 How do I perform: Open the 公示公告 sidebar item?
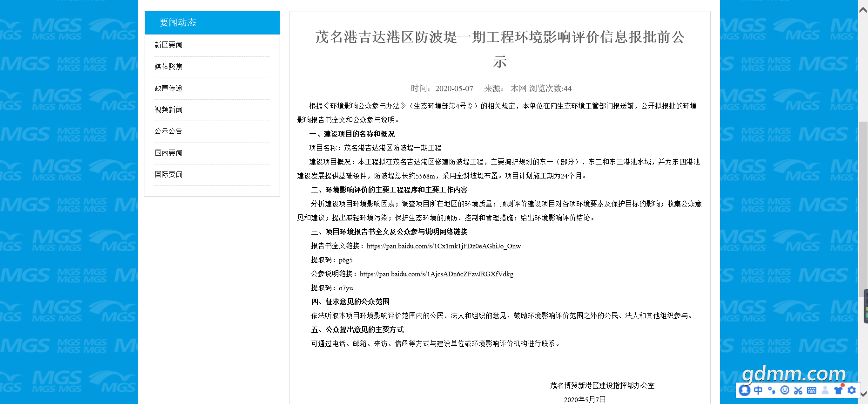coord(168,131)
